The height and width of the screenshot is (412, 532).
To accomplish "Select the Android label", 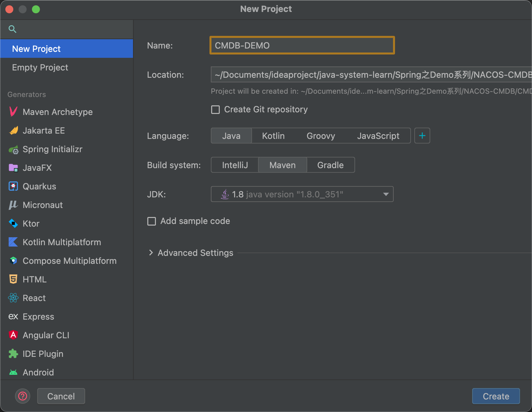I will pos(38,372).
